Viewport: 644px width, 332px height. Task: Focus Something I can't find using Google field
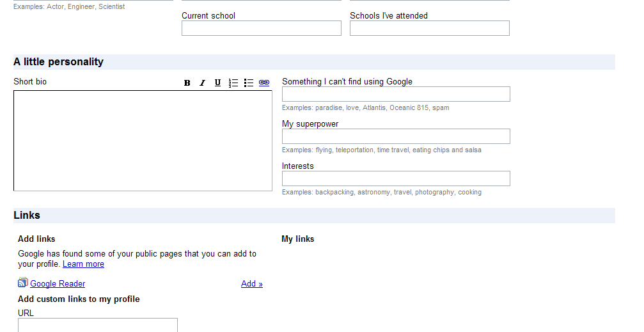[x=396, y=94]
